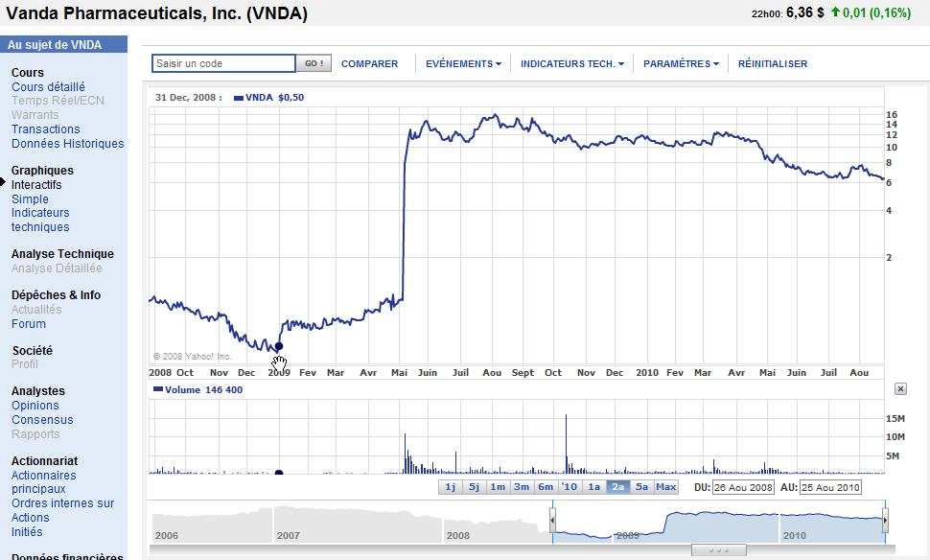Click the horizontal scrollbar thumb below overview

coord(718,550)
